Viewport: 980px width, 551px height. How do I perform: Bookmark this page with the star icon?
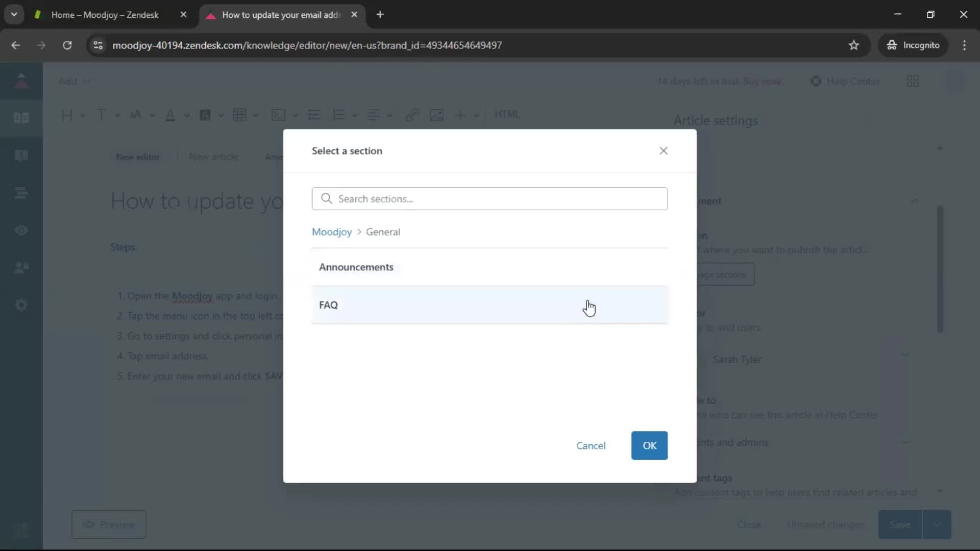pos(853,45)
